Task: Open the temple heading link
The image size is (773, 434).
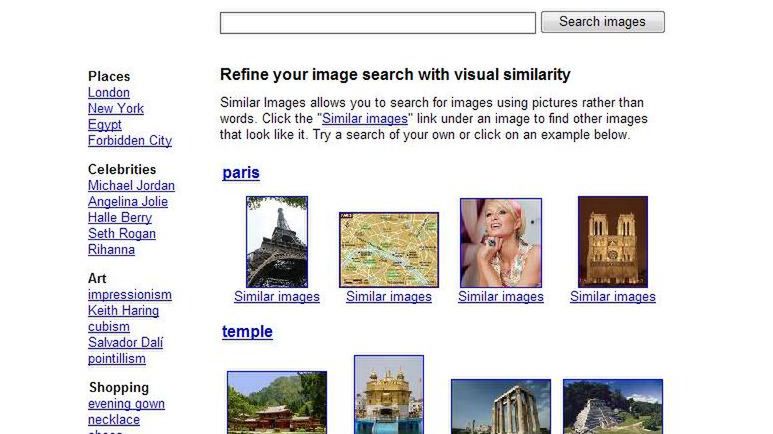Action: (x=247, y=332)
